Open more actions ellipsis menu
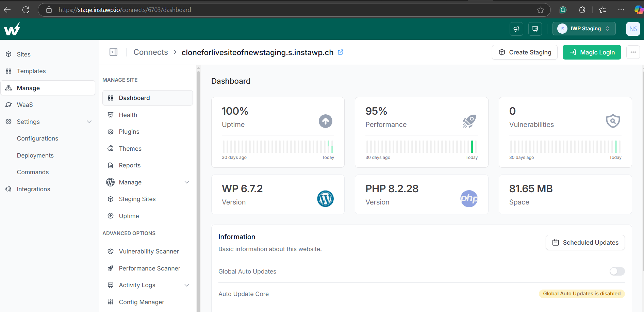 pyautogui.click(x=633, y=52)
